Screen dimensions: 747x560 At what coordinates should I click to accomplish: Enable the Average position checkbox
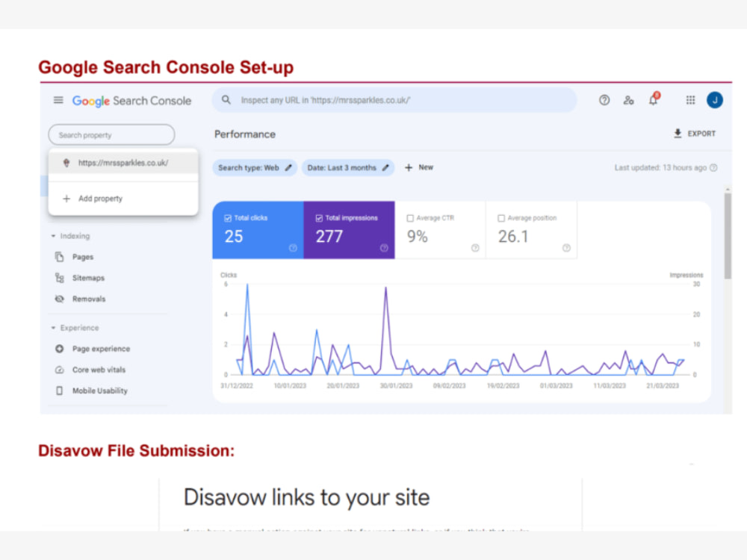click(500, 218)
